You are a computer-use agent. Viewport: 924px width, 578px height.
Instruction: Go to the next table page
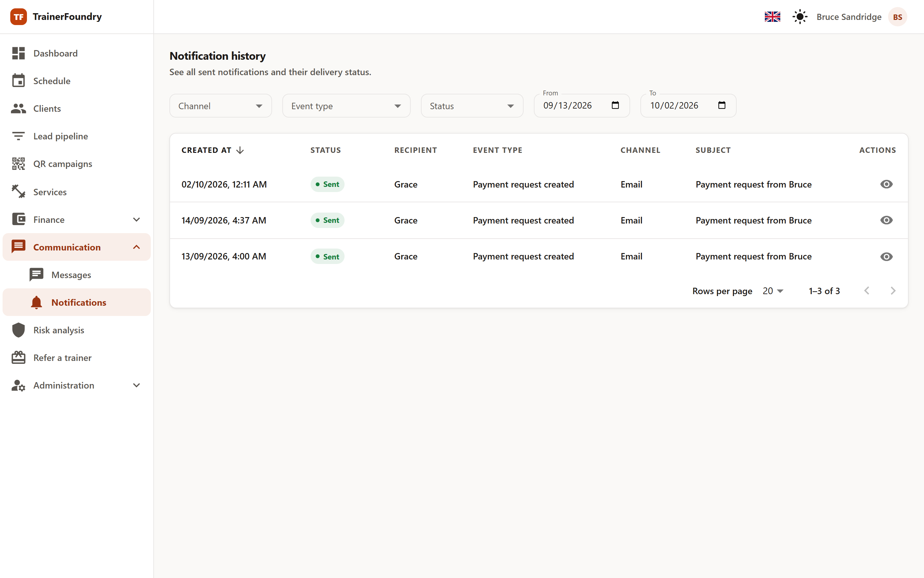coord(893,291)
